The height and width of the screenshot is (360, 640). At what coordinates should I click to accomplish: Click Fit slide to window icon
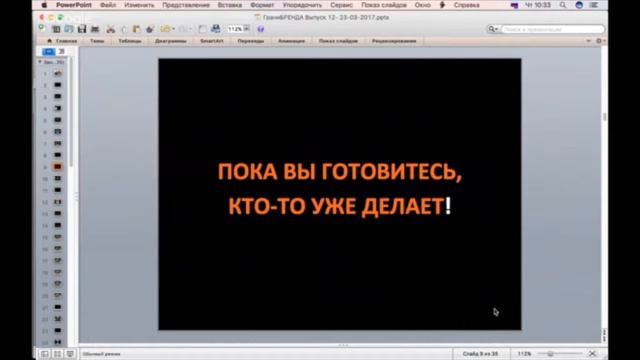tap(593, 353)
